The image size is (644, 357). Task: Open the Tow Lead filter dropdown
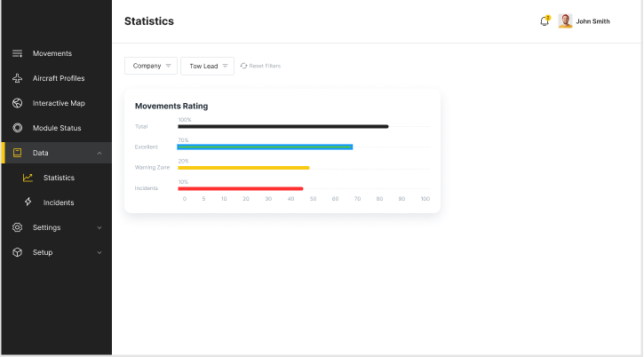click(x=207, y=66)
